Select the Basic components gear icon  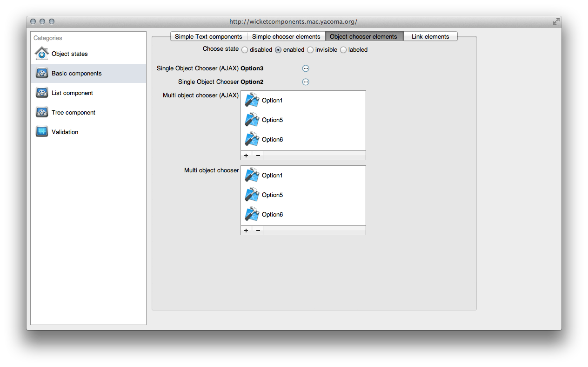pos(41,73)
